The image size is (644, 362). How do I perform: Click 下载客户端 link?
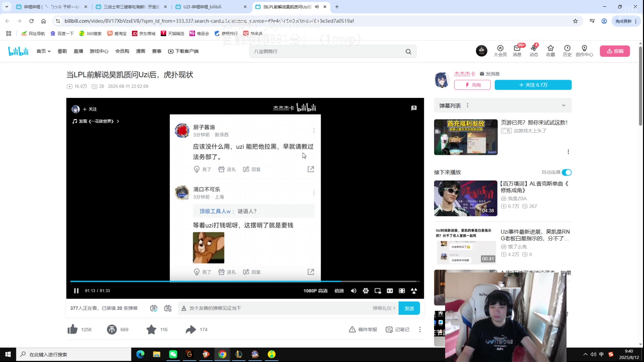click(x=183, y=51)
